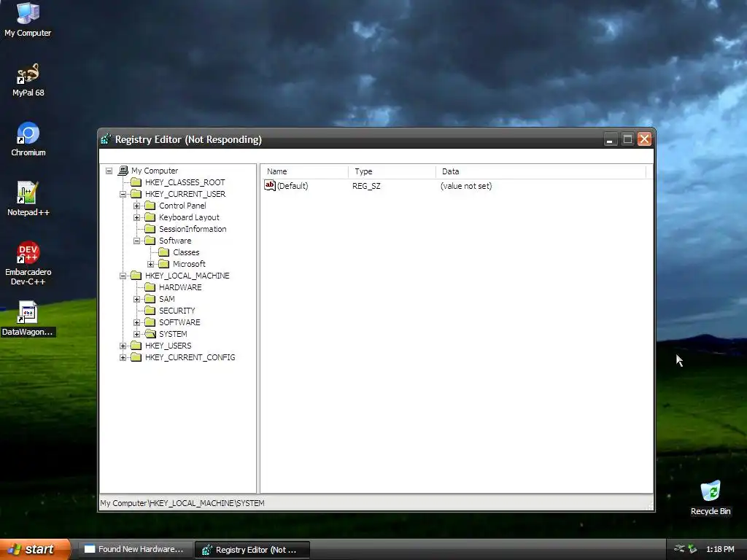Image resolution: width=747 pixels, height=560 pixels.
Task: Open the Recycle Bin icon
Action: tap(711, 497)
